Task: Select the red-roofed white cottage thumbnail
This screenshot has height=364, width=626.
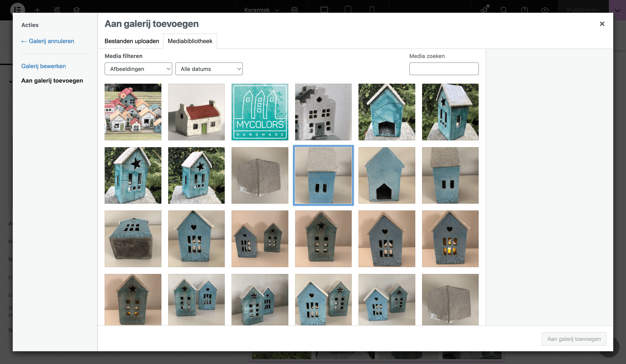Action: coord(196,112)
